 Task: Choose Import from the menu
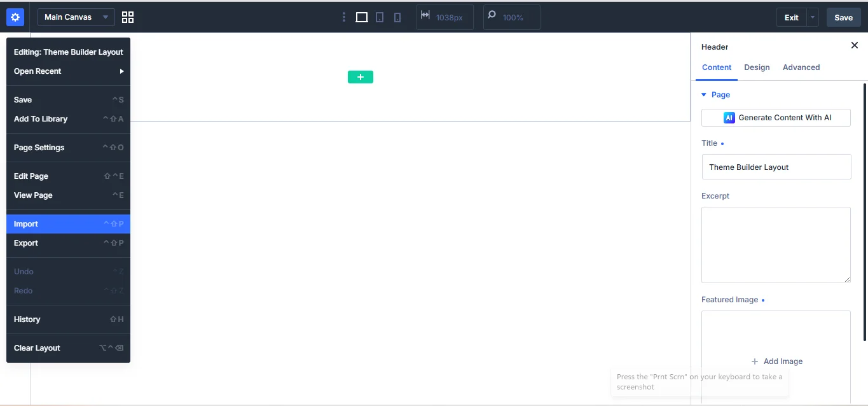click(x=69, y=224)
